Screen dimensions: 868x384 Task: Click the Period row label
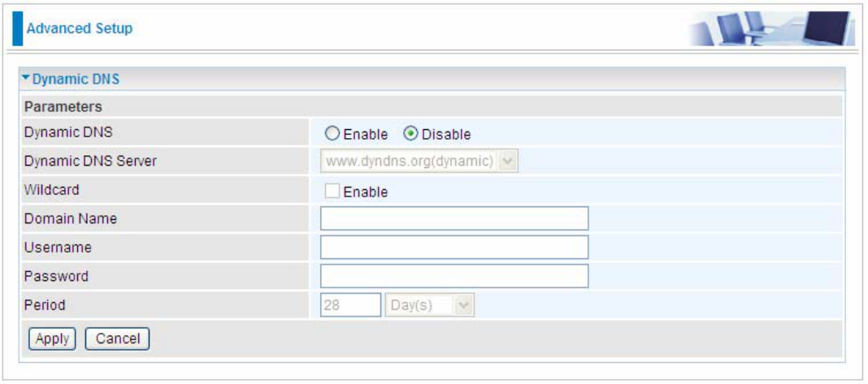point(44,305)
